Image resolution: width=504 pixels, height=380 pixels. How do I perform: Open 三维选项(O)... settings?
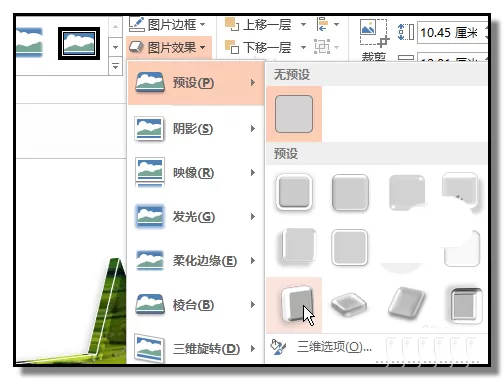click(334, 347)
